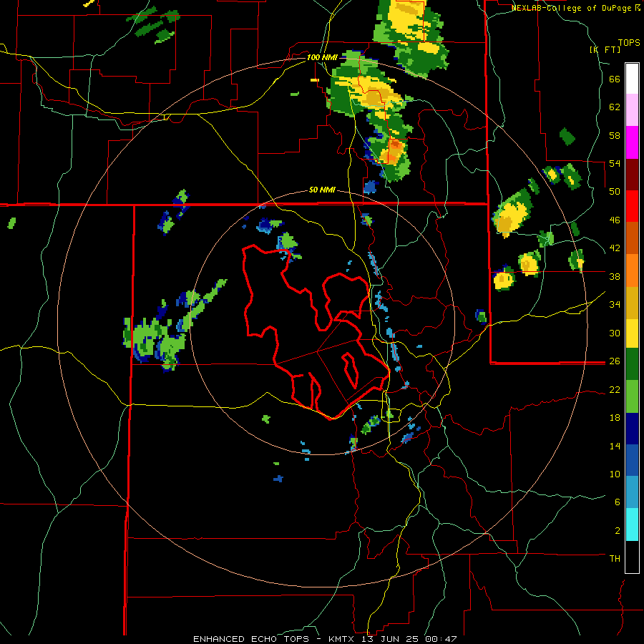Viewport: 644px width, 644px height.
Task: Pick the light green swatch near 22
Action: (632, 396)
